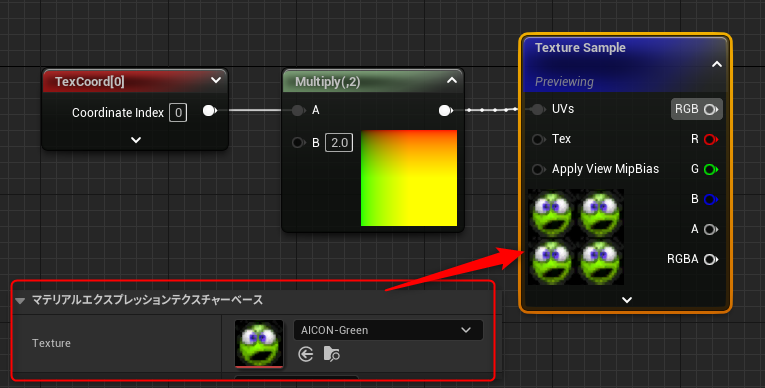
Task: Select the TexCoord[0] node title
Action: (x=89, y=81)
